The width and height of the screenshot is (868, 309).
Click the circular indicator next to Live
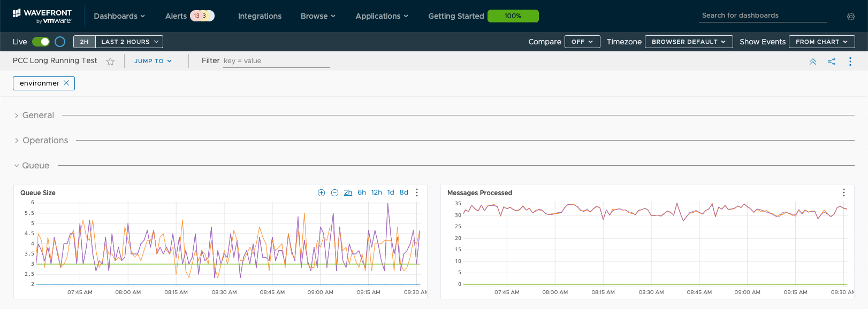60,42
